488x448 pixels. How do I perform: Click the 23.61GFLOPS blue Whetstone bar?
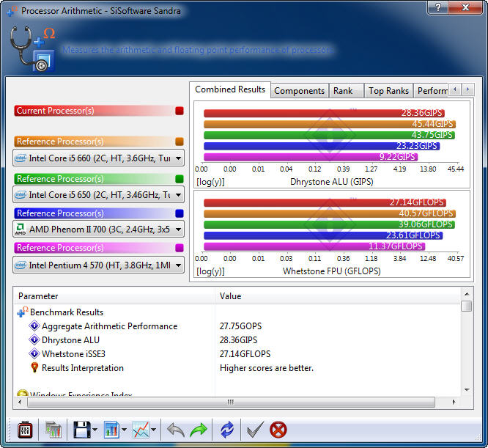coord(323,235)
